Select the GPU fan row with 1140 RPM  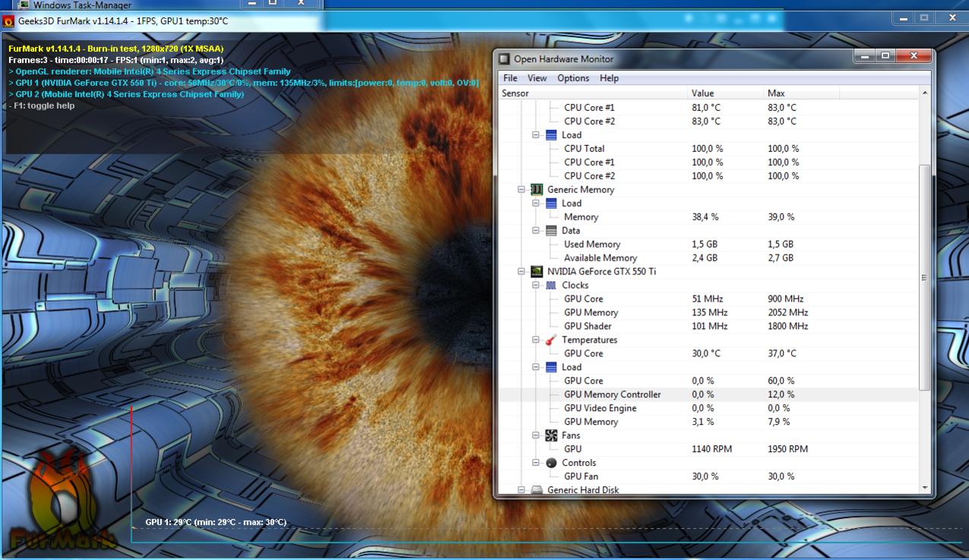click(x=707, y=450)
